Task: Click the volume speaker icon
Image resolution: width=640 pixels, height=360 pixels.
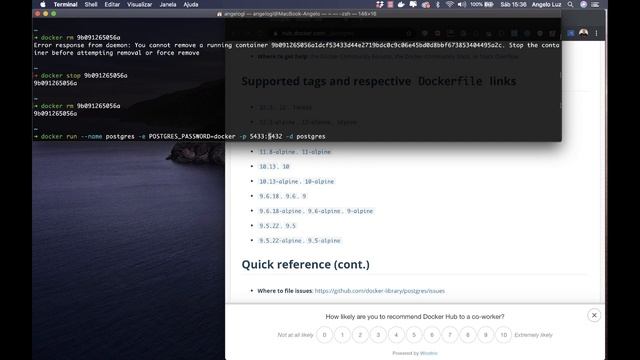Action: click(462, 4)
